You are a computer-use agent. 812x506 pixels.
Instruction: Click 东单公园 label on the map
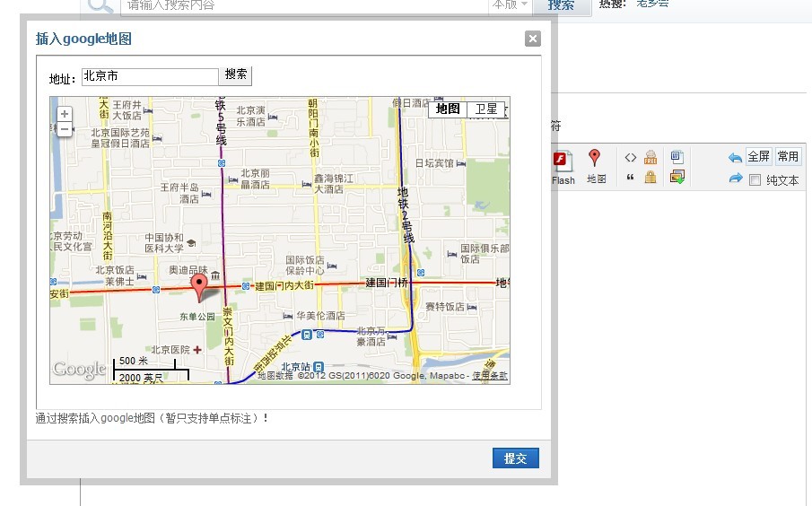[197, 316]
